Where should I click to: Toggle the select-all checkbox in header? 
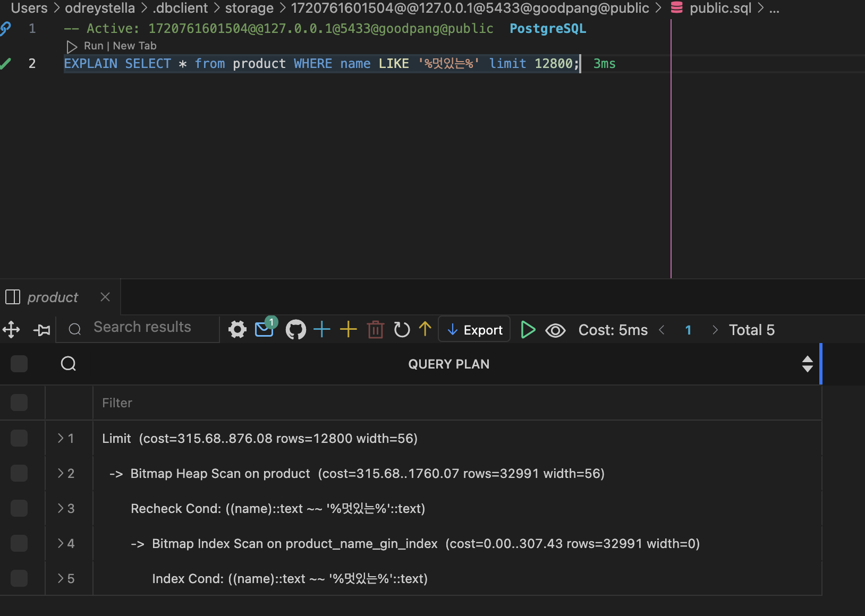[x=19, y=364]
